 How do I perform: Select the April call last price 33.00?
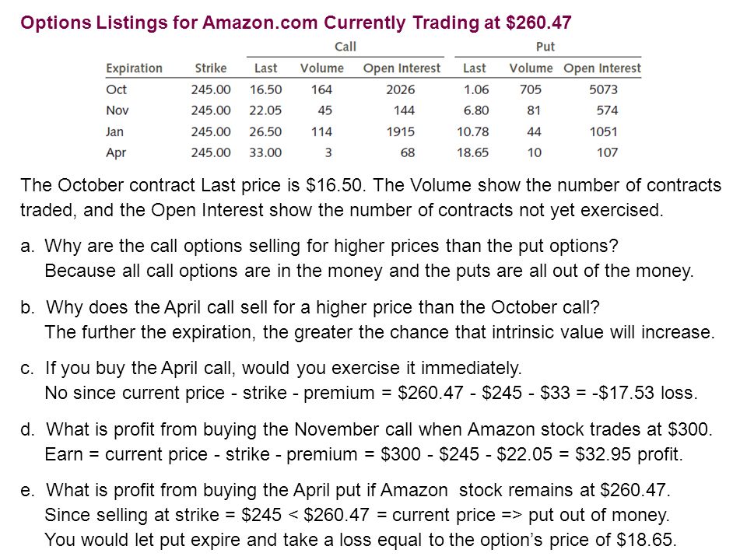point(265,153)
